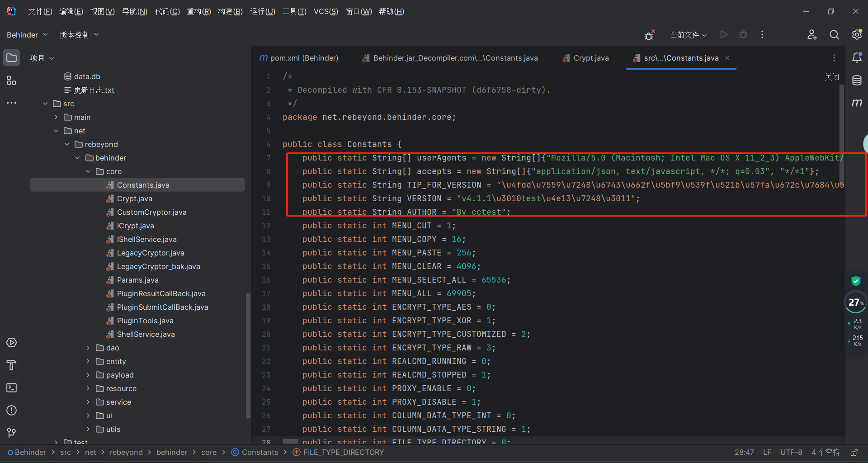Close the src Constants.java tab
This screenshot has width=868, height=463.
tap(727, 58)
